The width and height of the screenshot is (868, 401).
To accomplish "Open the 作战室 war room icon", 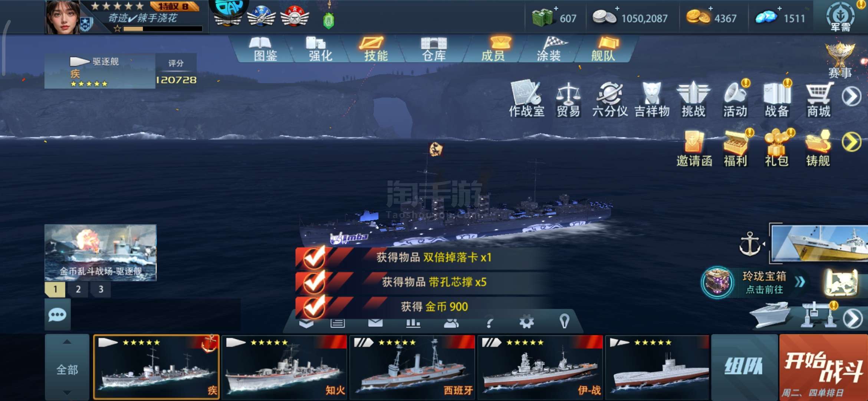I will (x=526, y=98).
